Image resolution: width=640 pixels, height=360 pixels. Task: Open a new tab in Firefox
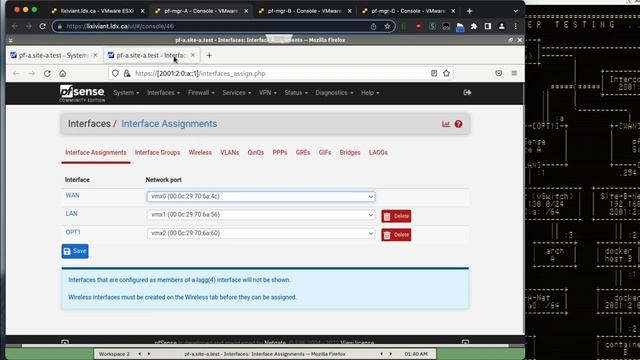(x=209, y=55)
